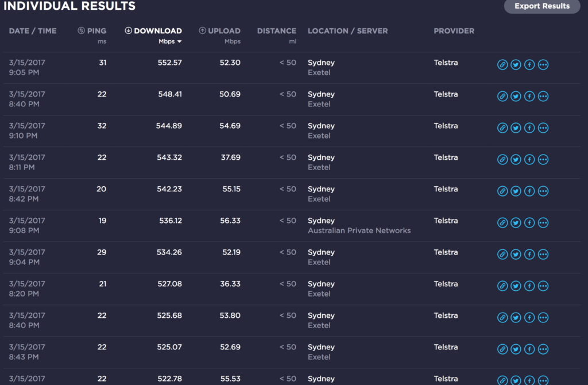Click the Australian Private Networks server name
Viewport: 588px width, 385px height.
click(x=359, y=231)
